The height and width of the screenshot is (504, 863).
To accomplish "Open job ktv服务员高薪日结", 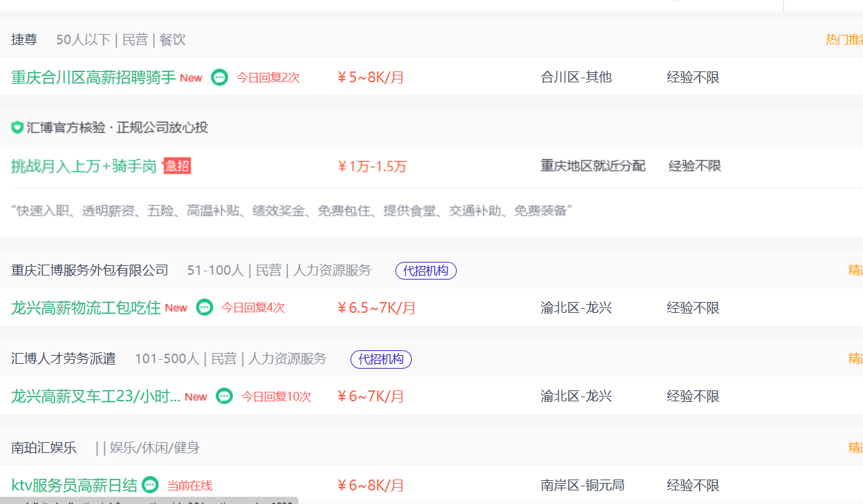I will (74, 486).
